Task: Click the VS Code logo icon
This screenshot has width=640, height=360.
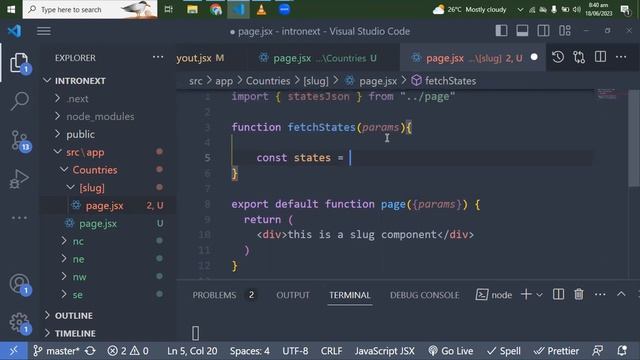Action: [x=14, y=31]
